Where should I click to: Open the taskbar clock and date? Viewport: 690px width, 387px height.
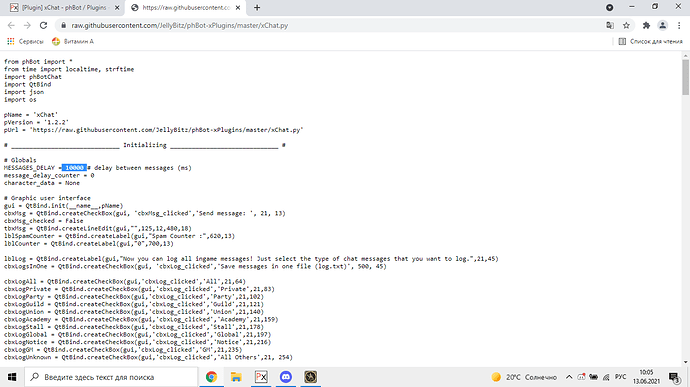[x=646, y=377]
